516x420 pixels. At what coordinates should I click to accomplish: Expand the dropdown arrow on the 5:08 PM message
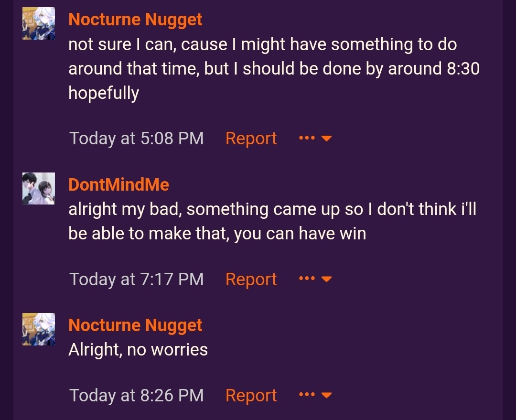(327, 139)
